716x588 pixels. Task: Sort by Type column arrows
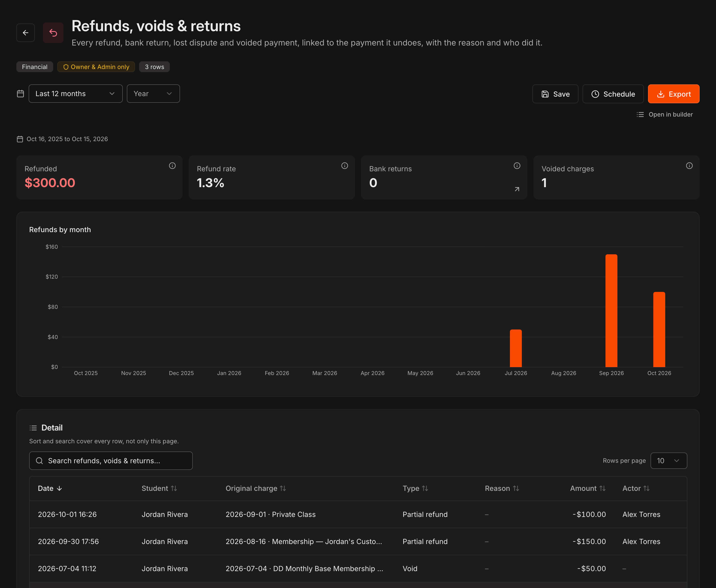[x=425, y=488]
